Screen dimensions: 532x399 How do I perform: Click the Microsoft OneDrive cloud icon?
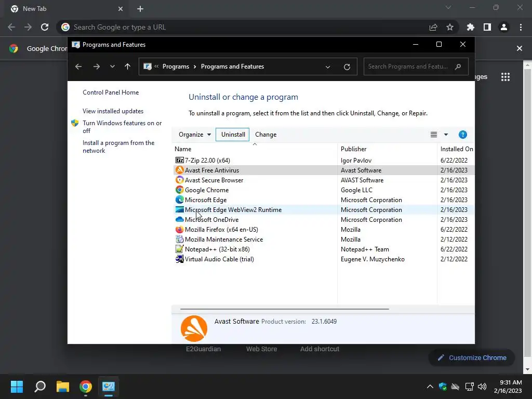(x=179, y=220)
